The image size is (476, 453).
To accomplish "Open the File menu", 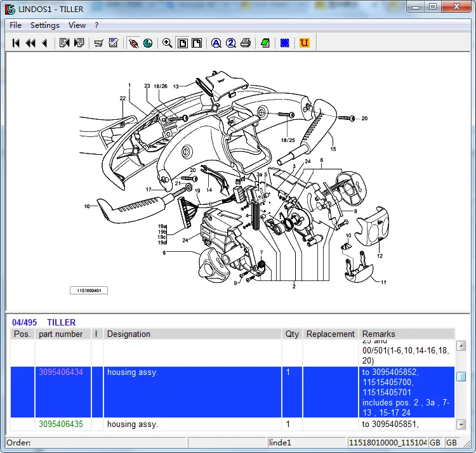I will click(15, 25).
